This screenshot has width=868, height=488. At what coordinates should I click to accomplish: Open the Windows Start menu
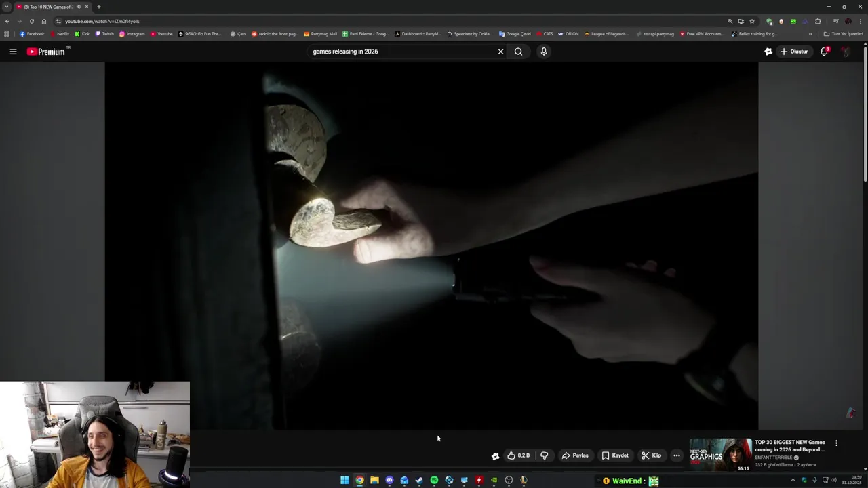click(344, 481)
